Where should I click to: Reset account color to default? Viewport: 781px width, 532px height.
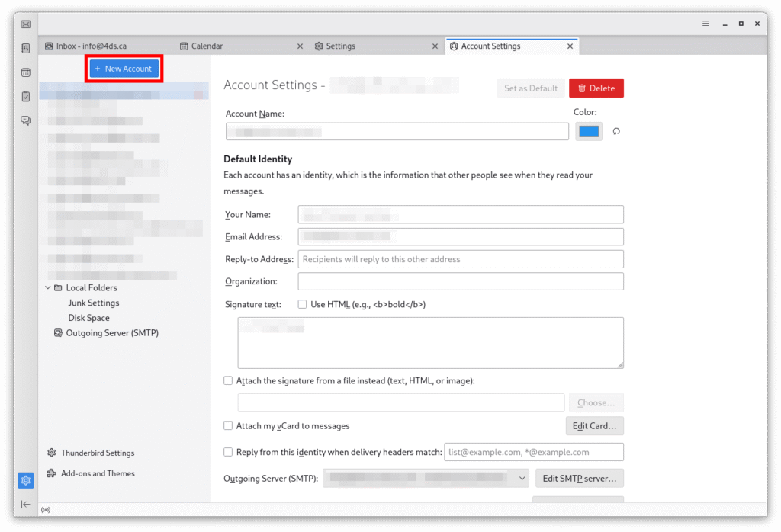[x=616, y=131]
